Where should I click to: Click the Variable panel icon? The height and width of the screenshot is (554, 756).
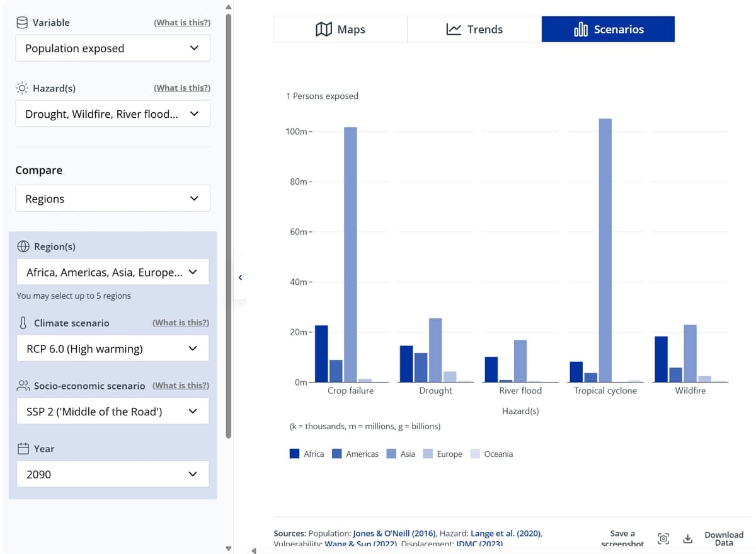coord(22,22)
